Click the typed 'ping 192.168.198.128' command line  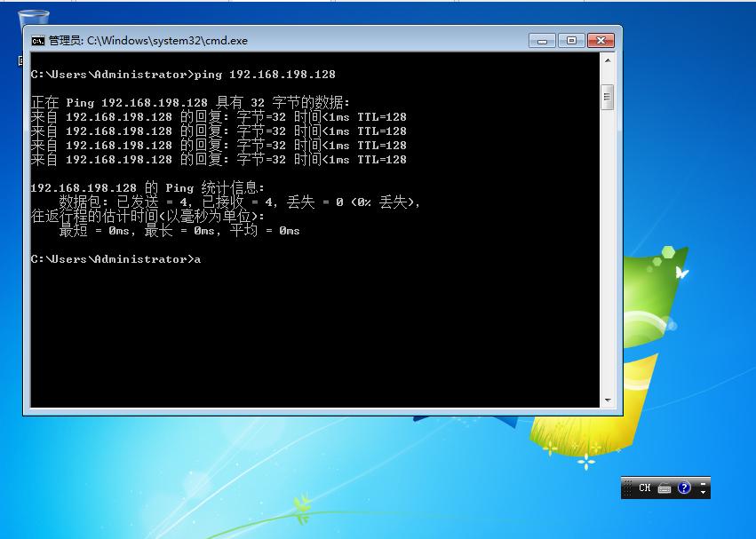pyautogui.click(x=183, y=75)
